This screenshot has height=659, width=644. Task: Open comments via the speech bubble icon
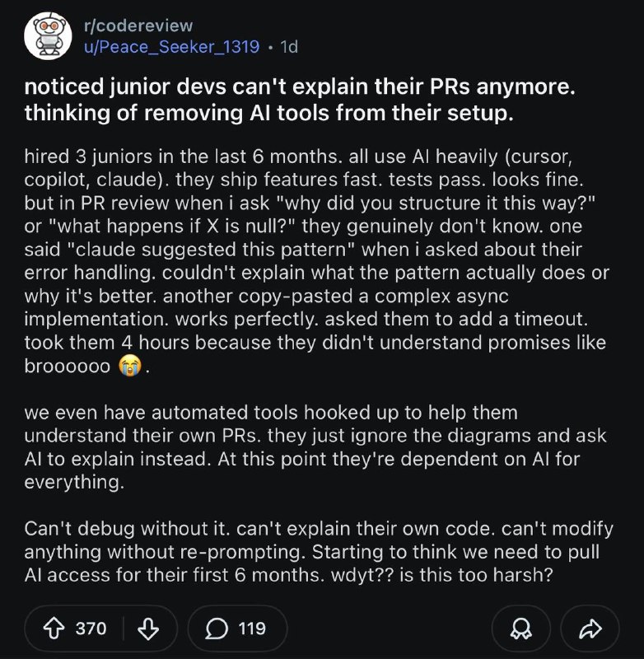coord(217,629)
